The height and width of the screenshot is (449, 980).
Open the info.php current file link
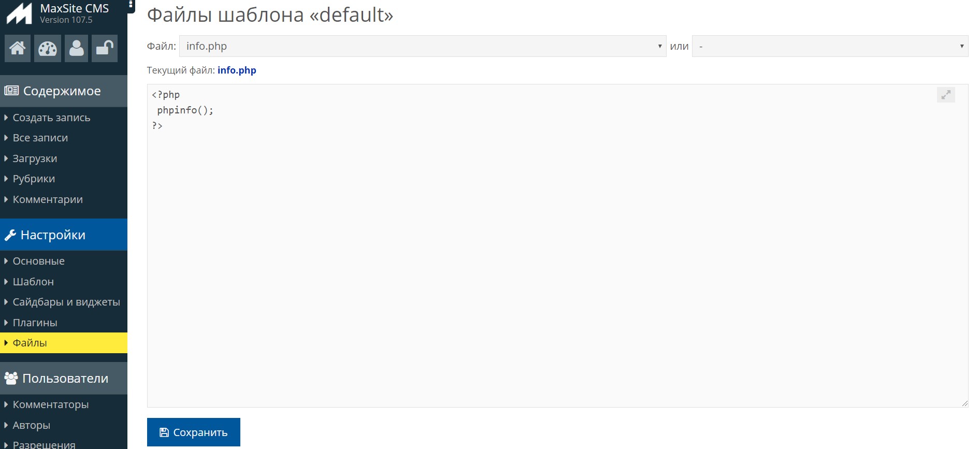coord(237,70)
